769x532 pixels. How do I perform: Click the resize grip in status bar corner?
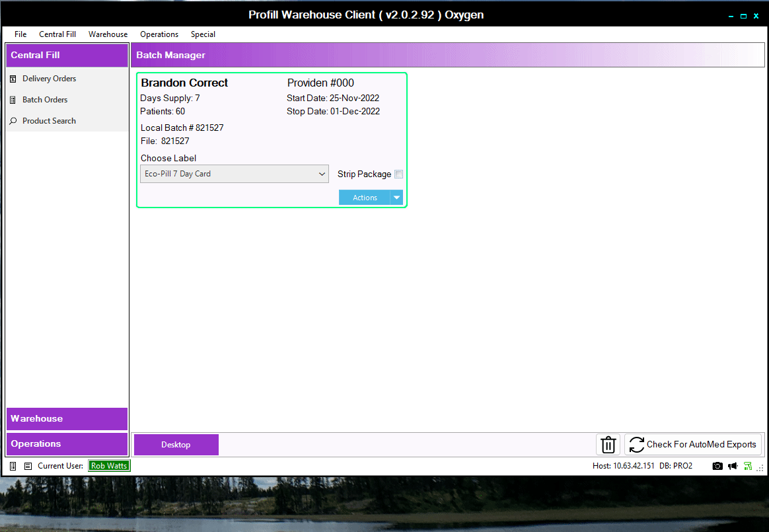point(760,468)
